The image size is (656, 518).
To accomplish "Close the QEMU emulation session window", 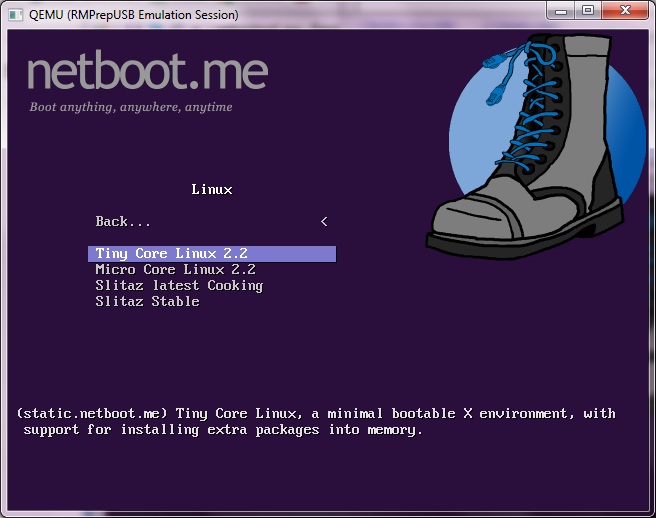I will point(625,10).
